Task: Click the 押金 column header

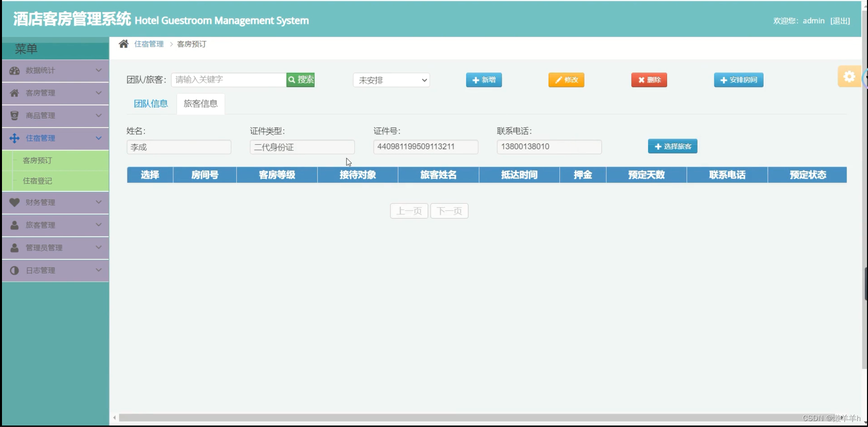Action: [x=583, y=175]
